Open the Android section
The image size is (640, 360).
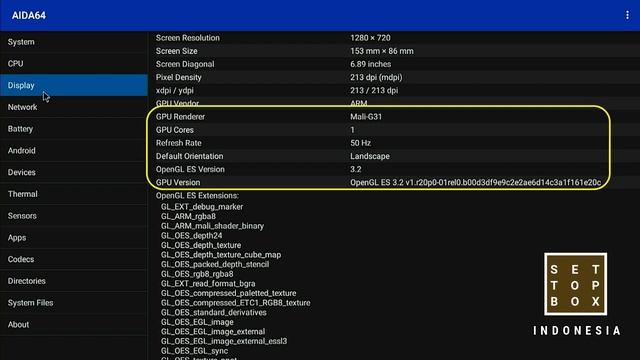pos(73,151)
